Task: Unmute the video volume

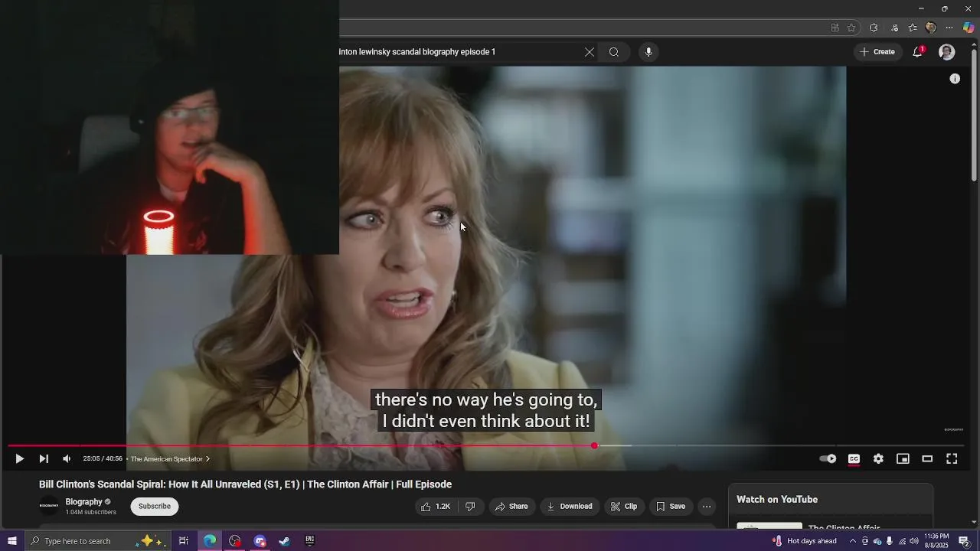Action: (67, 458)
